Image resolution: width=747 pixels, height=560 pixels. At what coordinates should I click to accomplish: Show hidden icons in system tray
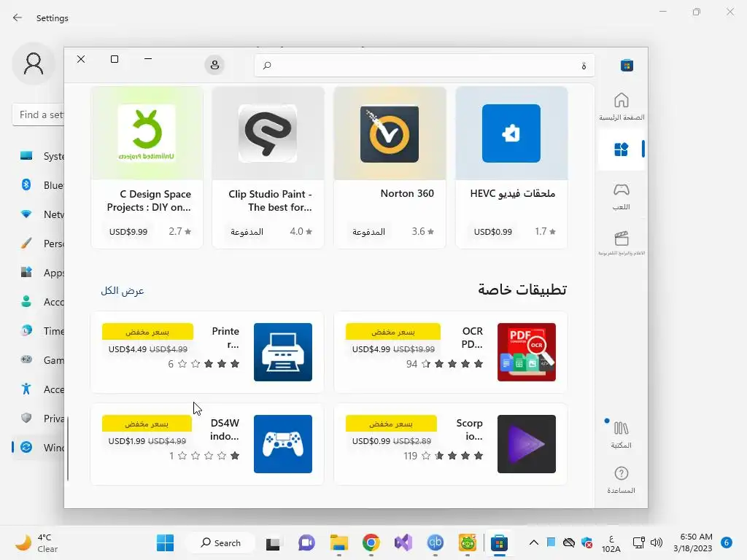534,542
